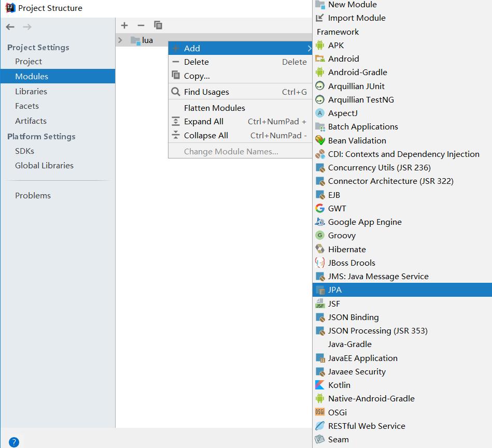Choose Flatten Modules menu entry
The image size is (492, 448).
point(241,108)
